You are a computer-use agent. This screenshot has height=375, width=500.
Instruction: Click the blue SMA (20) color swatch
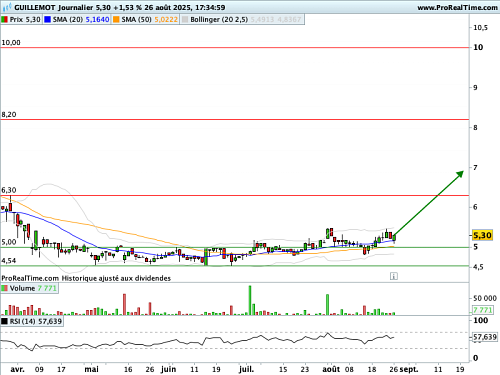click(47, 20)
